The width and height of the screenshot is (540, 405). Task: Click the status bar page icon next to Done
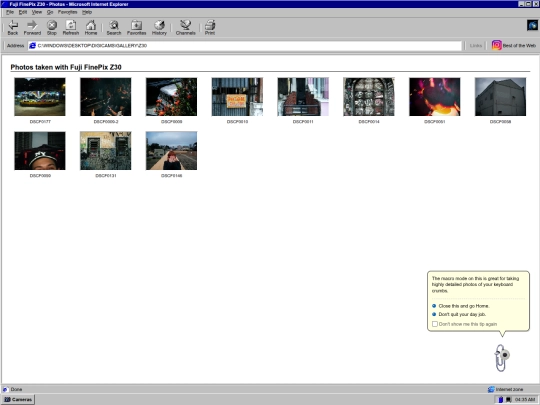click(x=5, y=389)
